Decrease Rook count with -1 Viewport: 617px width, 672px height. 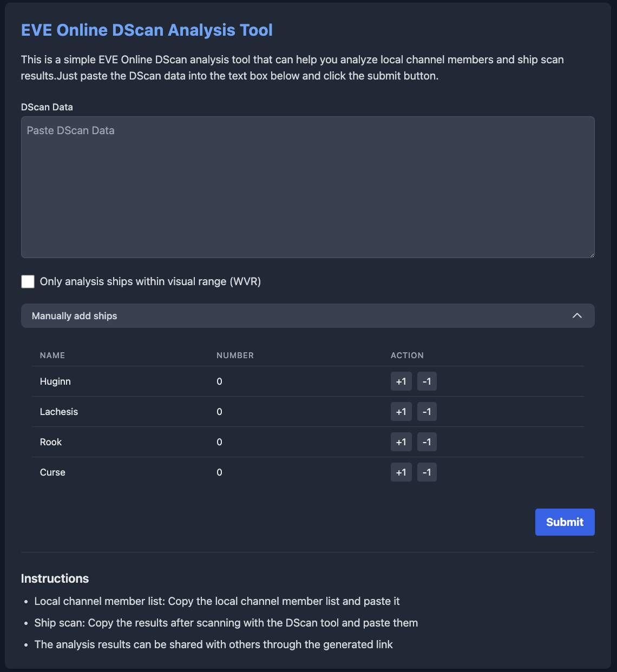[x=427, y=442]
